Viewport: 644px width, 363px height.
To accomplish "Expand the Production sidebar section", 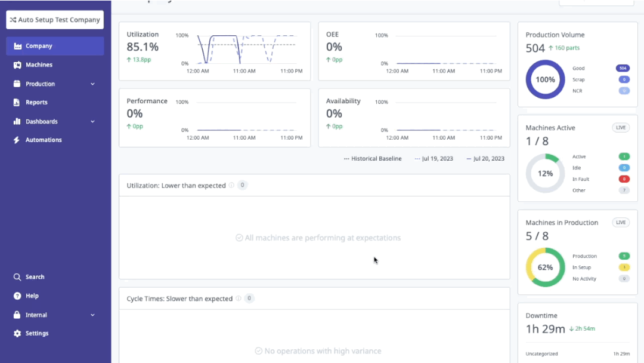I will pos(93,84).
